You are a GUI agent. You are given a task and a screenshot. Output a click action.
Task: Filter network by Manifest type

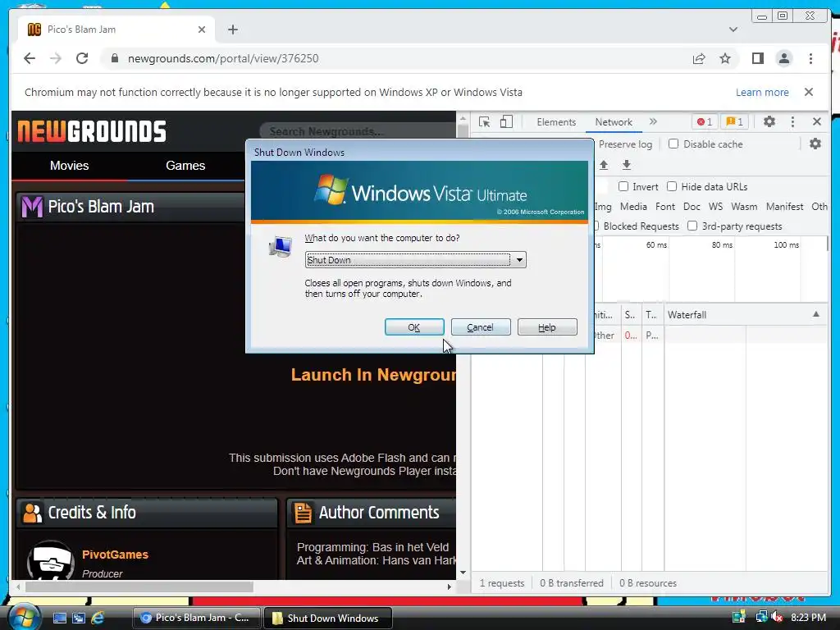pos(784,206)
